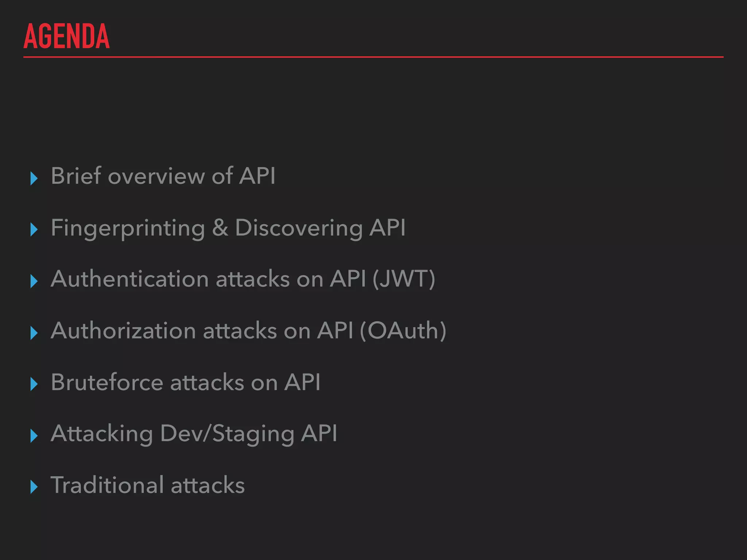Click the bullet arrow before Authentication attacks
Viewport: 747px width, 560px height.
coord(34,281)
